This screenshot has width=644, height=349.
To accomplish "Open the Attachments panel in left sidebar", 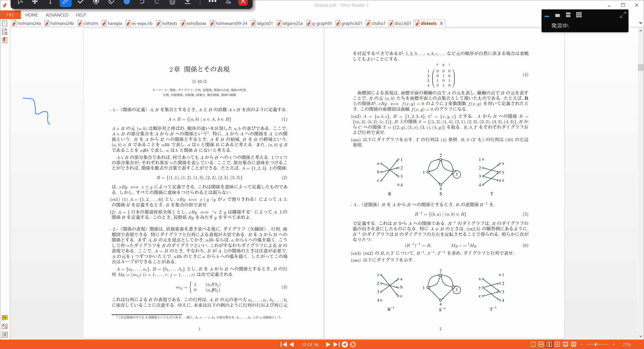I will [x=5, y=326].
